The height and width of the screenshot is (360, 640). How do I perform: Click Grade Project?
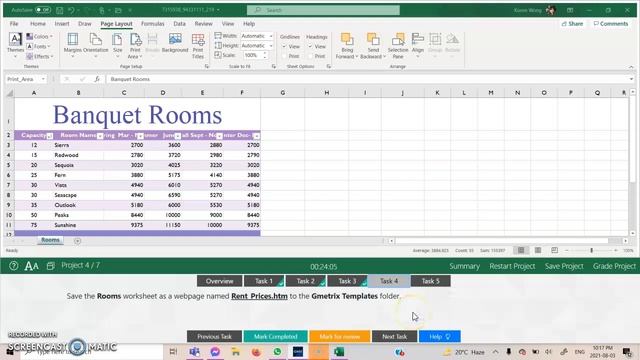[614, 266]
